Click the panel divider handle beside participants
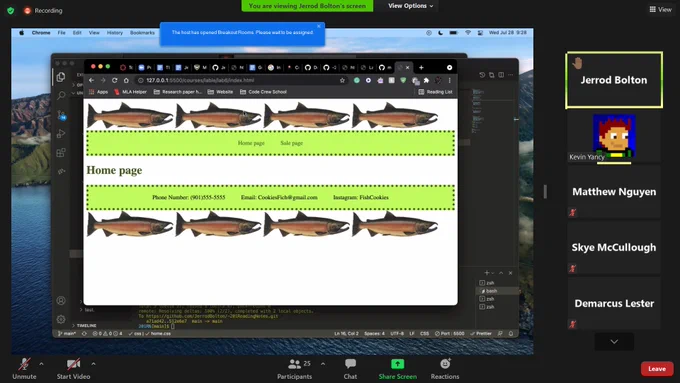 [x=545, y=191]
